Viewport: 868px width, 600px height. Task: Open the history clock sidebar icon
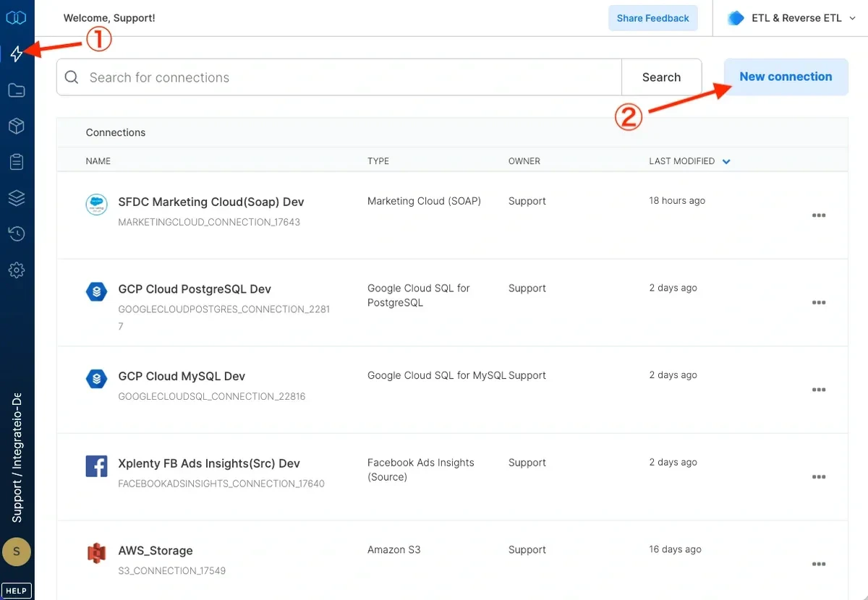click(16, 233)
